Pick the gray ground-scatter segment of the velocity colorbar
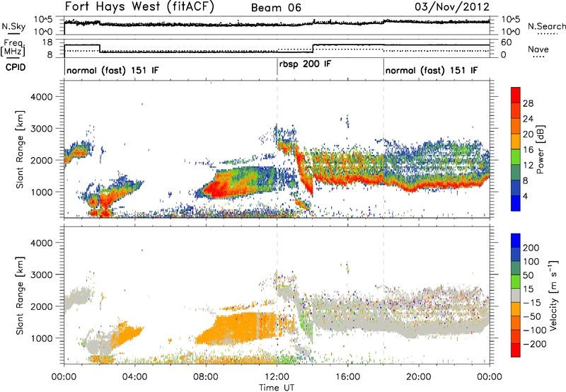Image resolution: width=566 pixels, height=392 pixels. point(516,296)
